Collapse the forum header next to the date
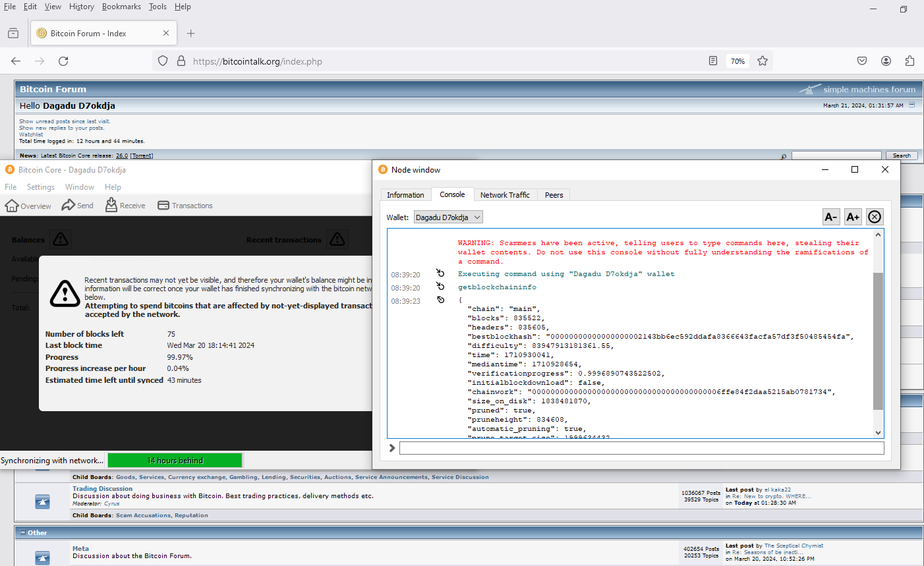924x566 pixels. [912, 105]
